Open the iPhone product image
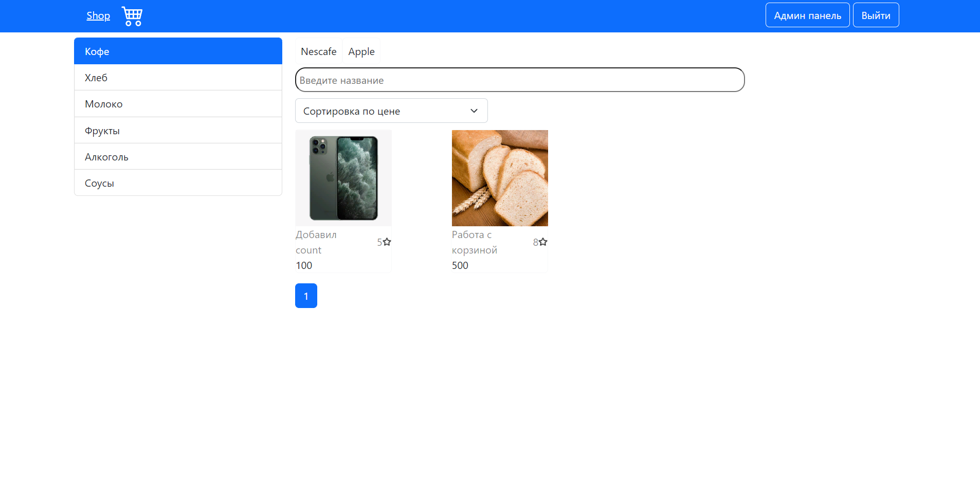 [x=343, y=178]
